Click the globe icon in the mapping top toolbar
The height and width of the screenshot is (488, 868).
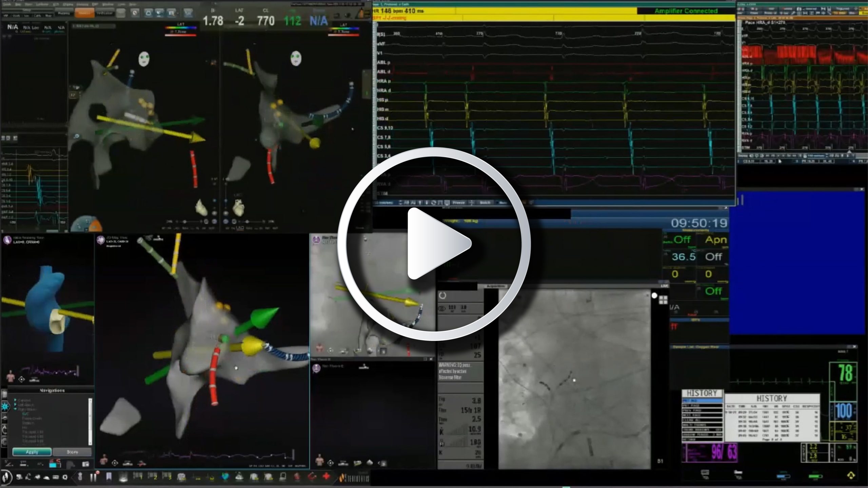click(135, 13)
